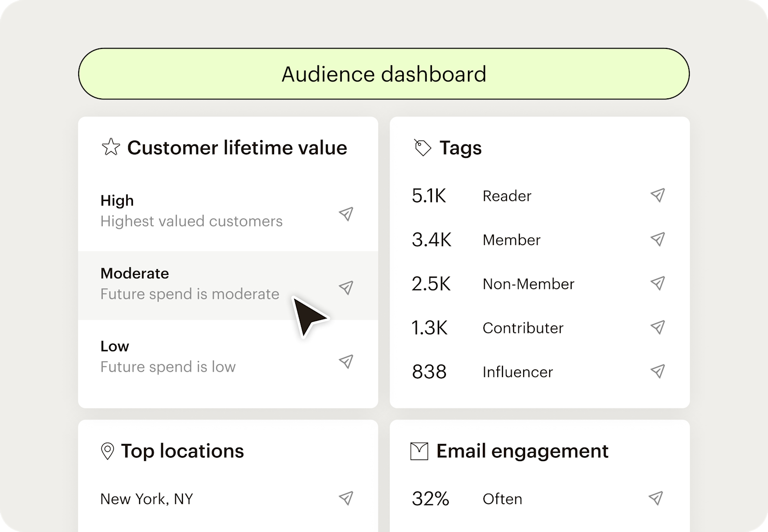Open the Customer lifetime value heading
This screenshot has width=768, height=532.
tap(237, 148)
